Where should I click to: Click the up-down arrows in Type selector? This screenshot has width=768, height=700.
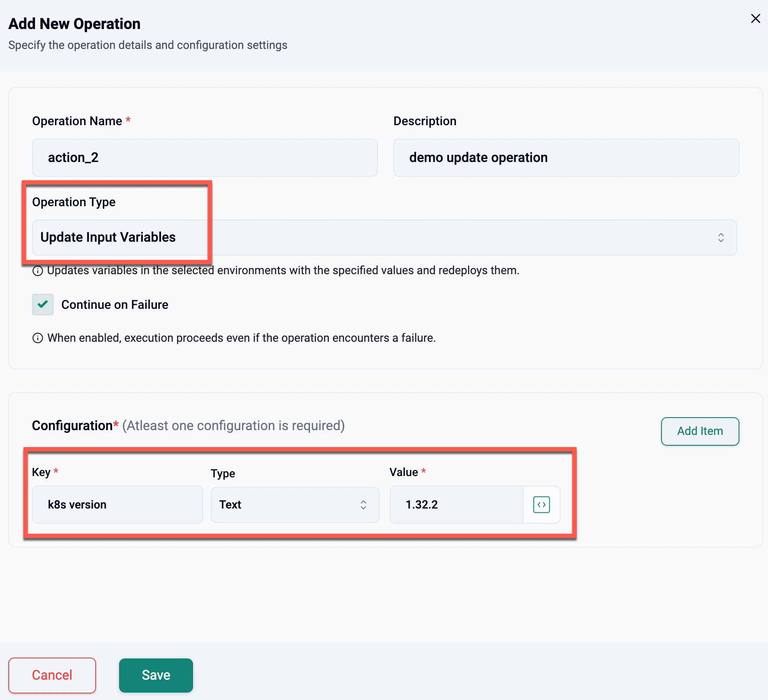[363, 505]
